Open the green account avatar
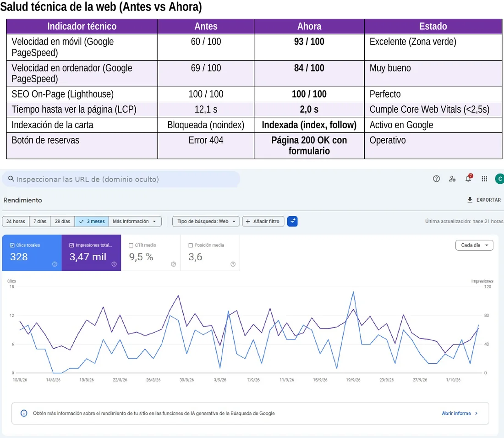Screen dimensions: 504x438 click(499, 179)
